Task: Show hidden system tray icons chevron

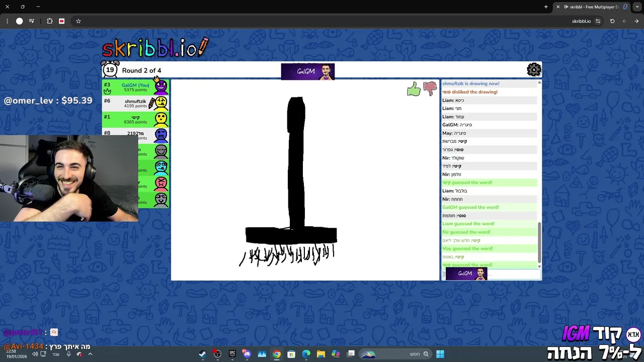Action: pos(90,354)
